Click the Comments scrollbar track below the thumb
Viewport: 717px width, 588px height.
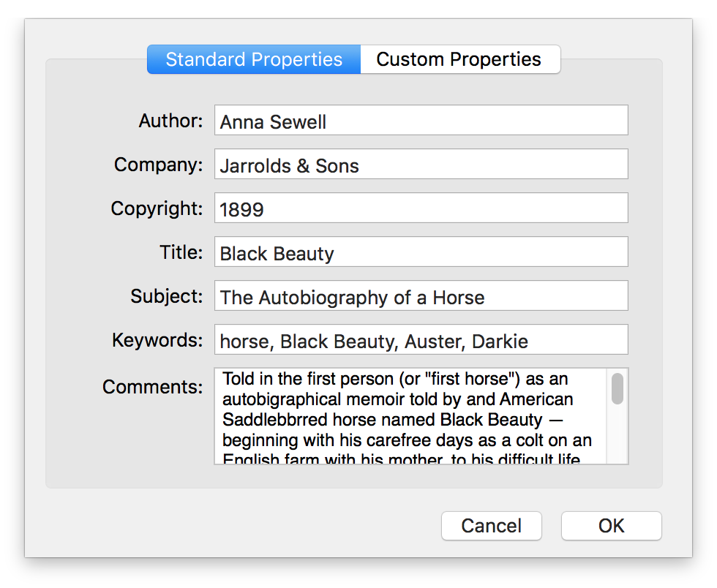pyautogui.click(x=617, y=434)
